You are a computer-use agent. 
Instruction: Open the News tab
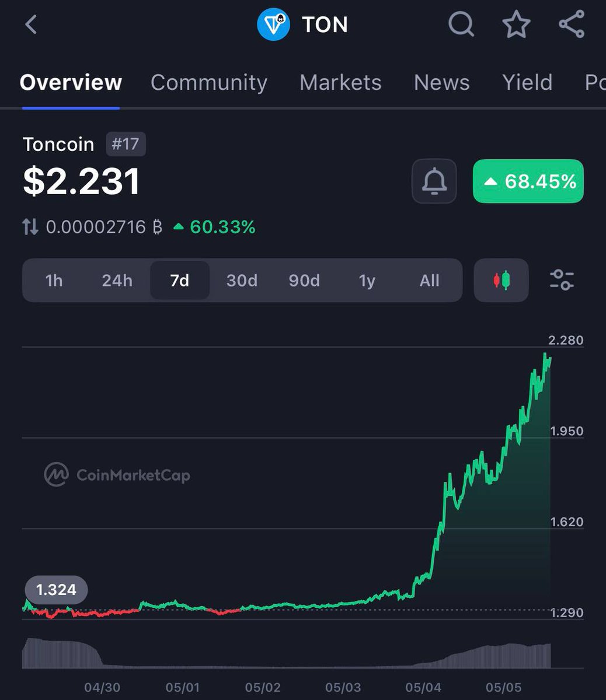442,82
